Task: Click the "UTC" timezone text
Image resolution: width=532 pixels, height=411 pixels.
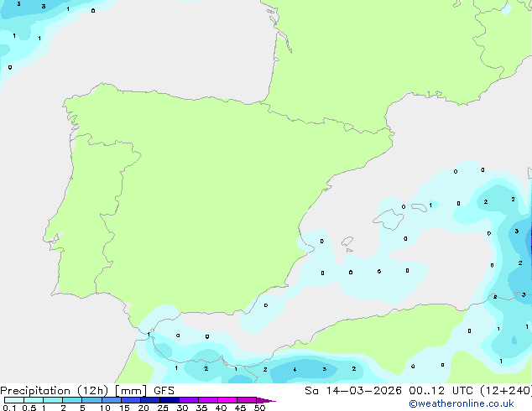Action: click(x=462, y=391)
